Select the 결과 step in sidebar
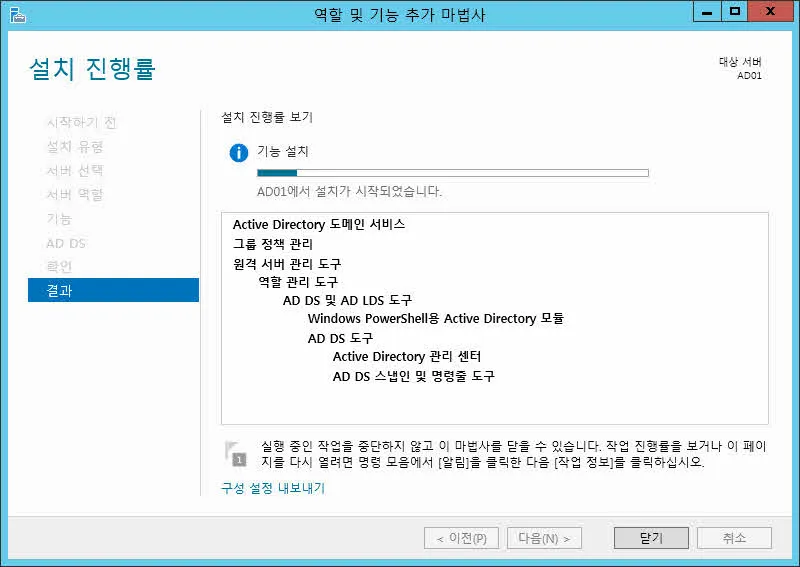Screen dimensions: 800x567 pos(113,290)
